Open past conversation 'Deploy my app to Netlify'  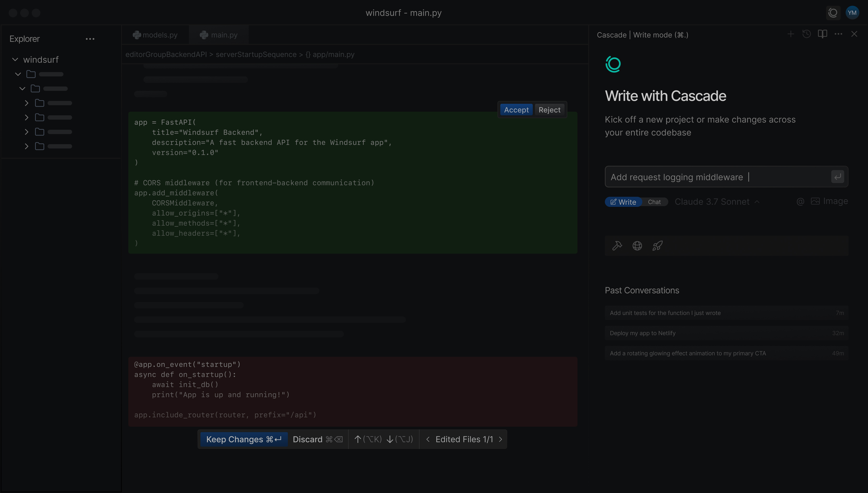point(726,333)
